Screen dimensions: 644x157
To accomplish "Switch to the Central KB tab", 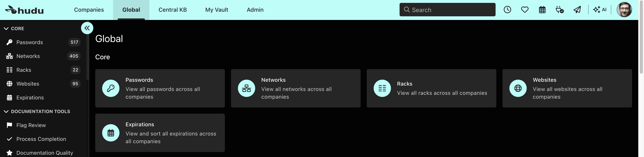I will point(172,10).
